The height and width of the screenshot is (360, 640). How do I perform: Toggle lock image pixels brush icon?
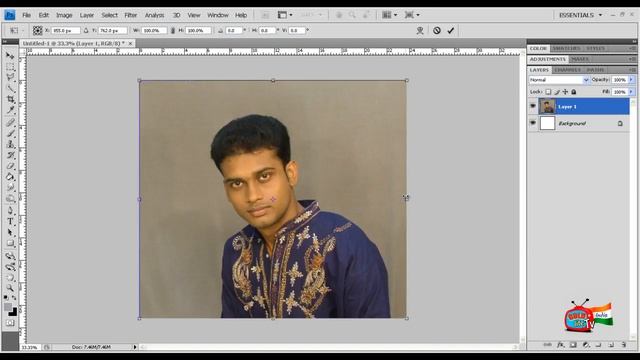[x=557, y=92]
